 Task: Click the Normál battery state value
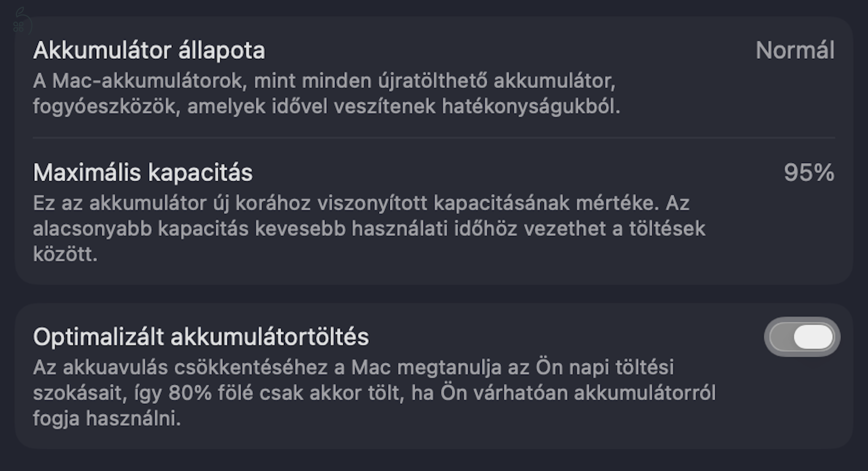796,50
